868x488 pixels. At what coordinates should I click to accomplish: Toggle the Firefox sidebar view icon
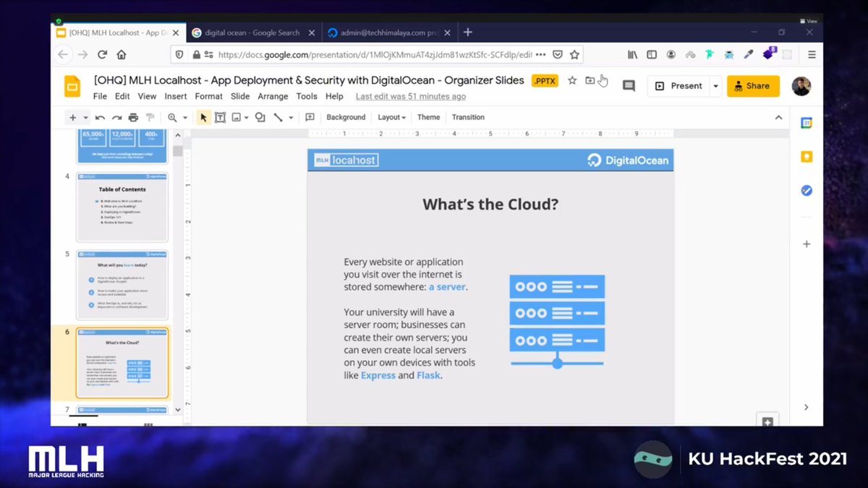tap(652, 54)
